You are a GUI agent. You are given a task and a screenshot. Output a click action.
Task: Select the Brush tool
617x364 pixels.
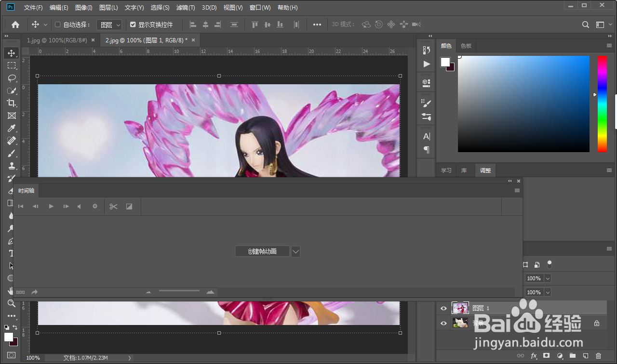point(12,153)
